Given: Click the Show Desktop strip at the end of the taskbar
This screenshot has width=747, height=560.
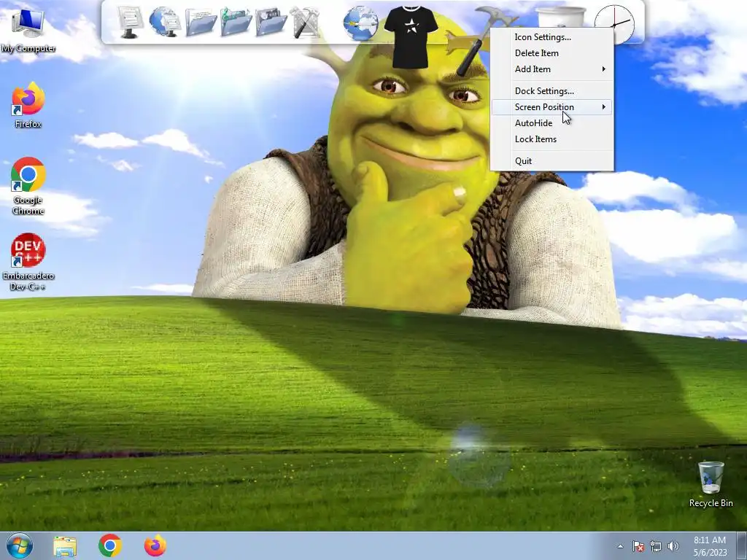Looking at the screenshot, I should click(742, 546).
